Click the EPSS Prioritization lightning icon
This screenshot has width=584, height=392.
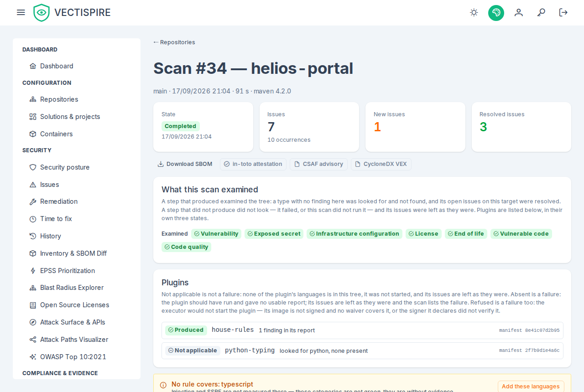[33, 271]
